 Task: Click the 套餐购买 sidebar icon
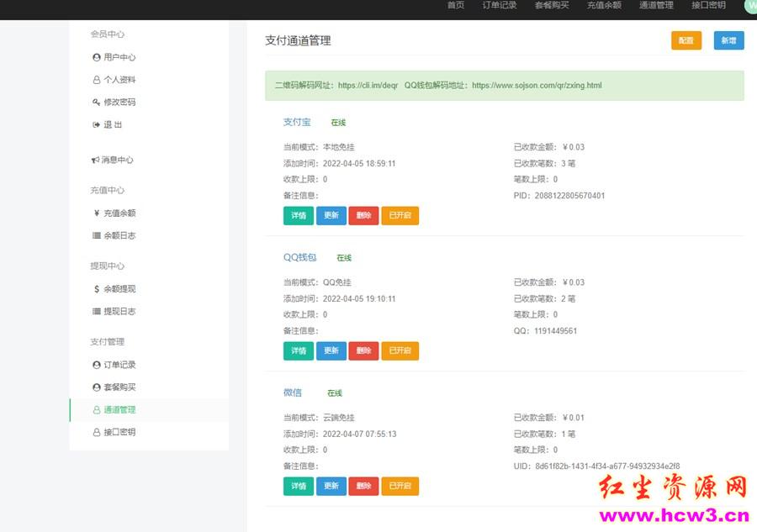point(97,387)
